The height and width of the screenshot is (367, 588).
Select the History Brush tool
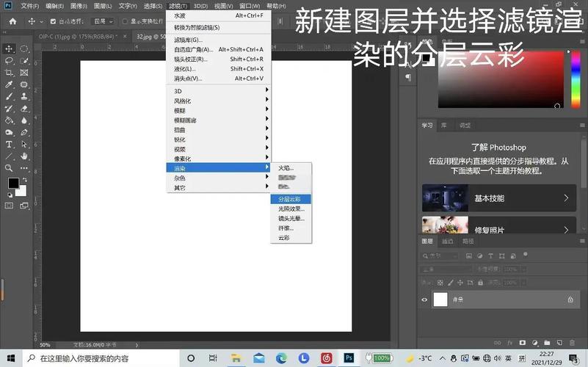[x=9, y=109]
